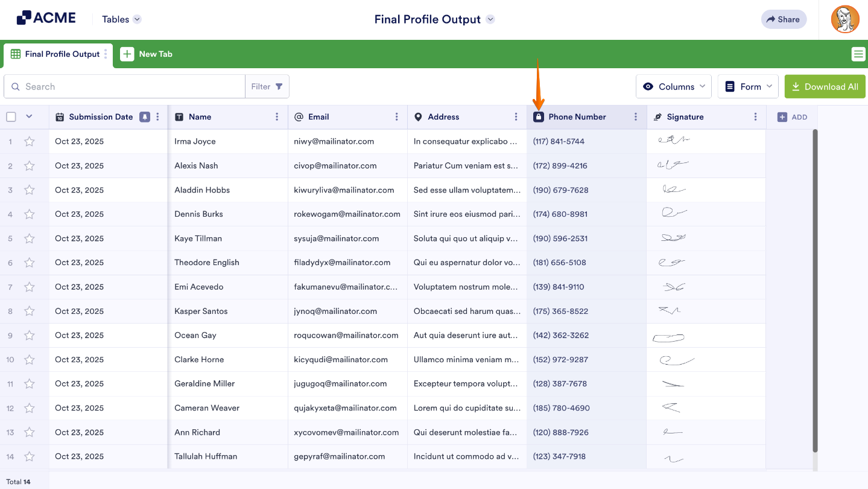This screenshot has width=868, height=489.
Task: Open the panel menu icon at green bar's right edge
Action: tap(858, 54)
